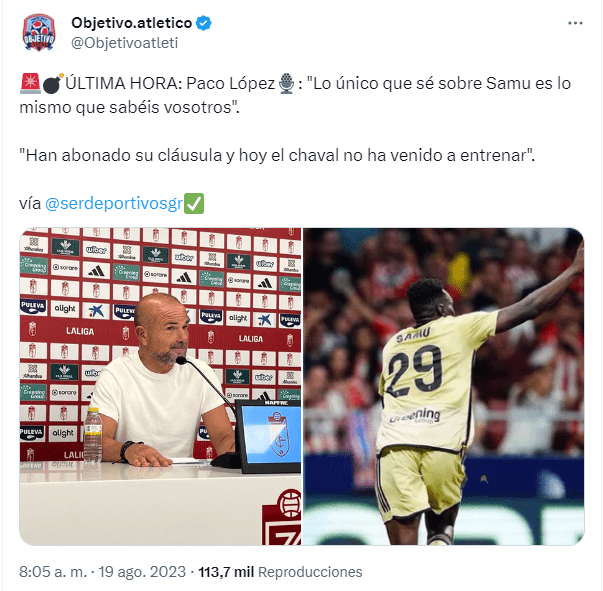Open the @Objetivoatleti handle link
The height and width of the screenshot is (591, 603).
pos(125,43)
